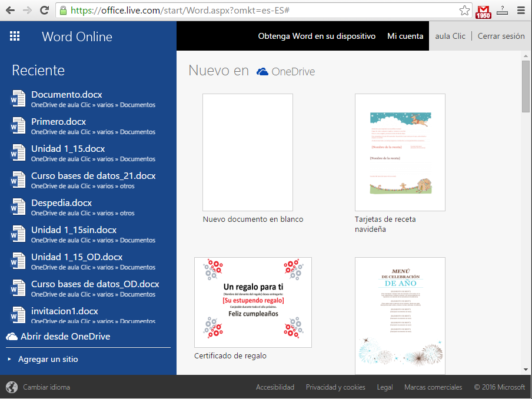Toggle the bookmark star in the address bar
Image resolution: width=532 pixels, height=399 pixels.
point(464,10)
